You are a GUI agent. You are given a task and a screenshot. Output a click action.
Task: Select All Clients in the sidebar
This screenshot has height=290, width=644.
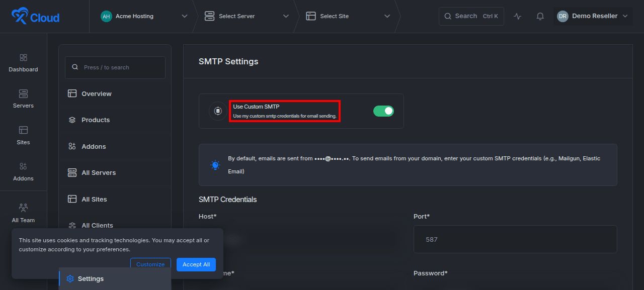[x=115, y=225]
